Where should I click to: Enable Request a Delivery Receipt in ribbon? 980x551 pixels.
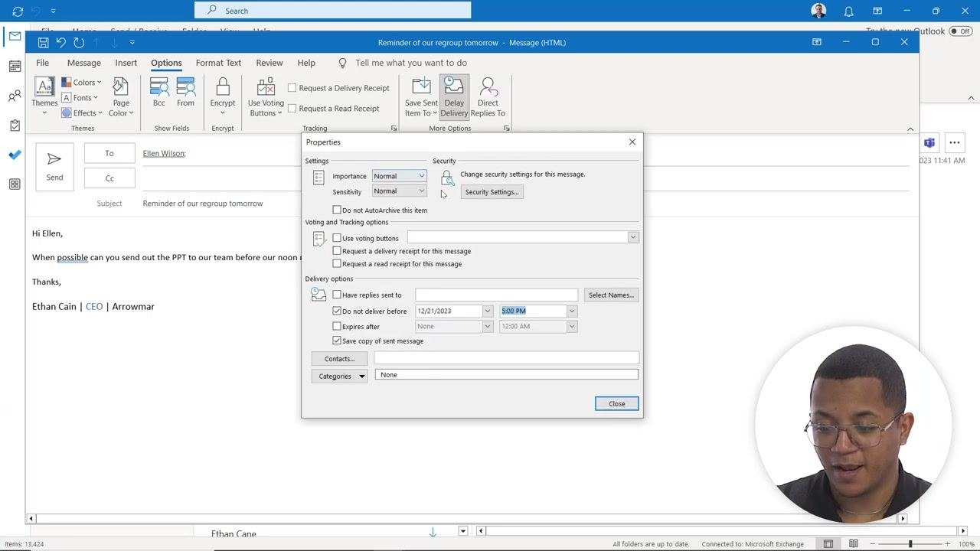[292, 88]
